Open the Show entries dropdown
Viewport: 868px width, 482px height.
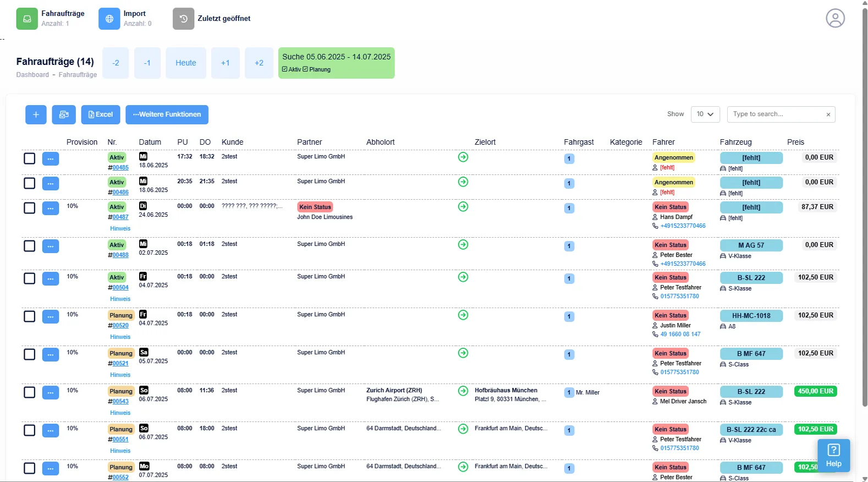[705, 114]
